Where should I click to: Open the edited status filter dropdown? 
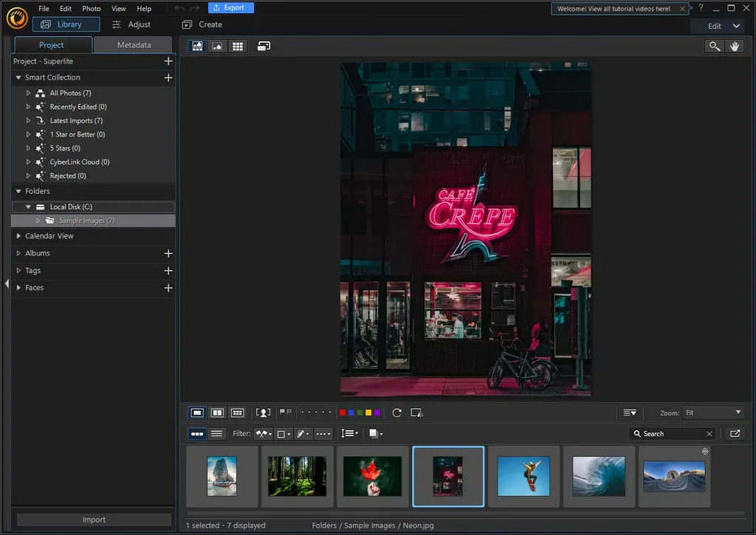coord(303,434)
